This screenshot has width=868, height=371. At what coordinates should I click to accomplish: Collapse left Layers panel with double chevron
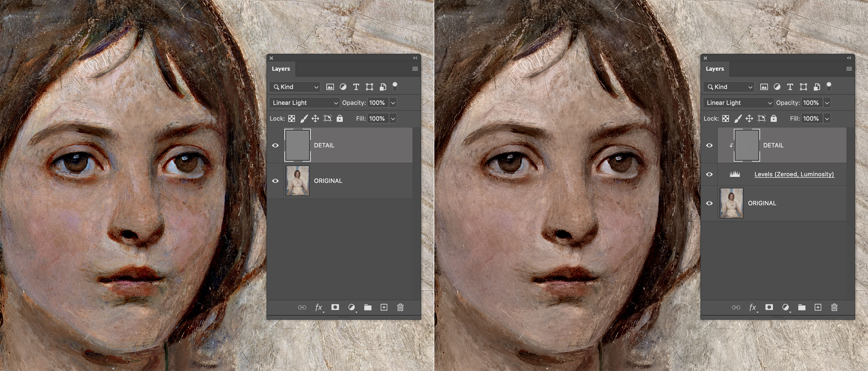(x=415, y=58)
